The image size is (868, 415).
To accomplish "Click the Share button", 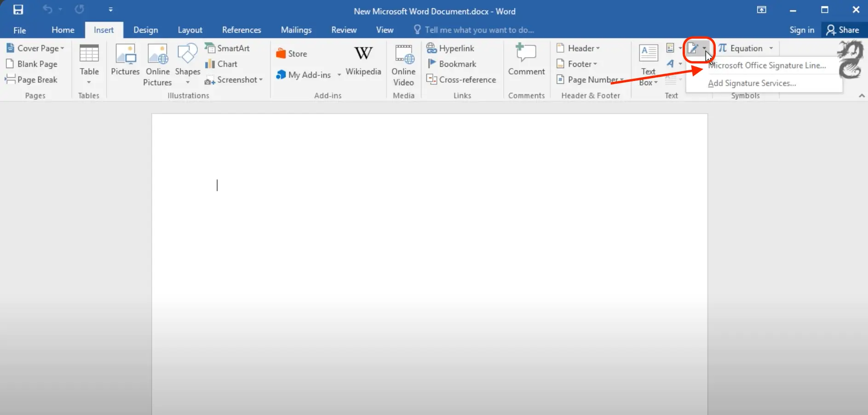I will coord(843,30).
